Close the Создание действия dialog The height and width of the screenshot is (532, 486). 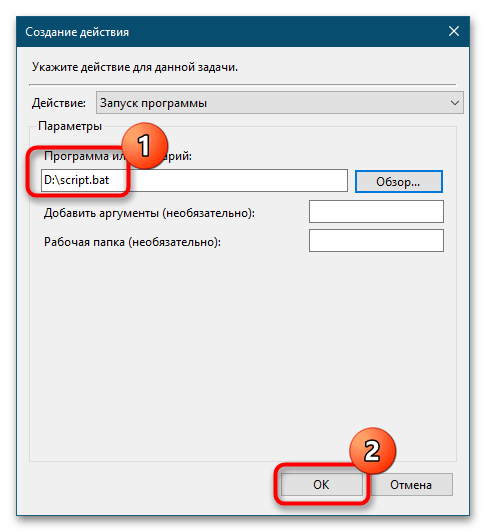click(x=453, y=32)
